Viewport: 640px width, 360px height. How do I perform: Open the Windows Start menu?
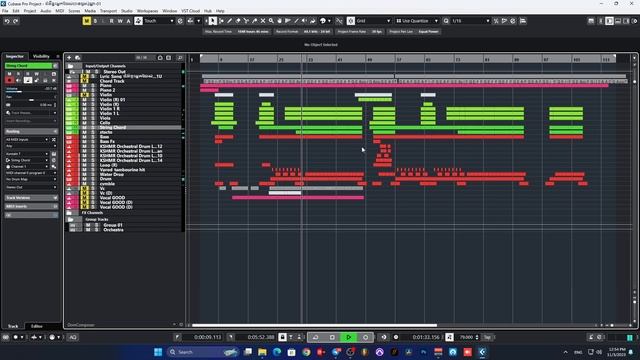point(158,352)
